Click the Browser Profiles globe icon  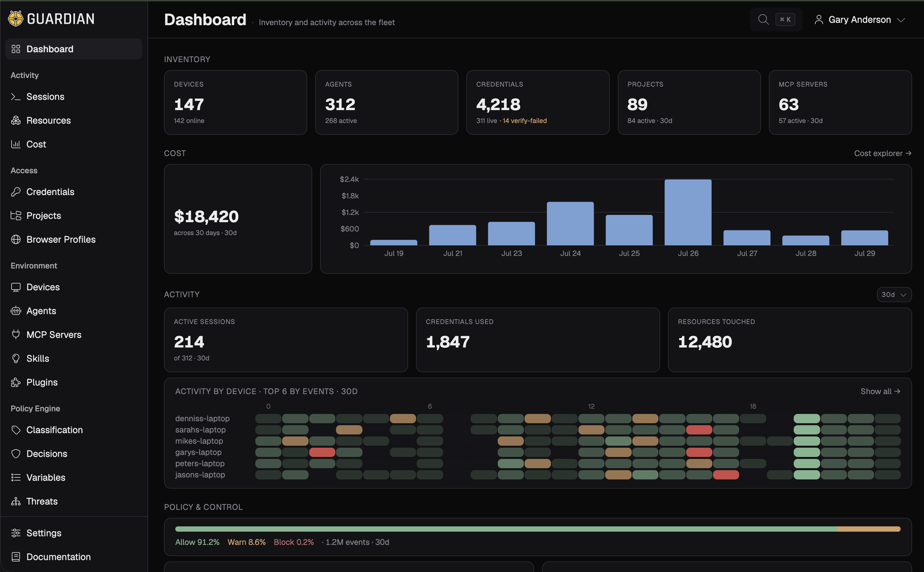pyautogui.click(x=16, y=240)
